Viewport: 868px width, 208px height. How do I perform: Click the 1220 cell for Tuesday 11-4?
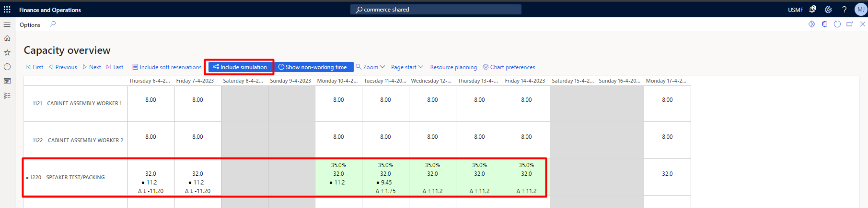point(385,177)
